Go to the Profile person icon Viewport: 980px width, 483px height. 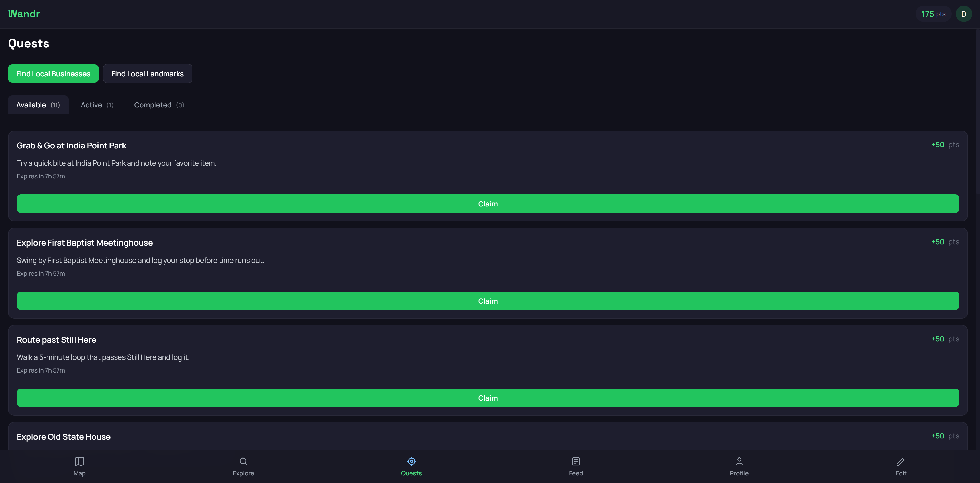[739, 461]
